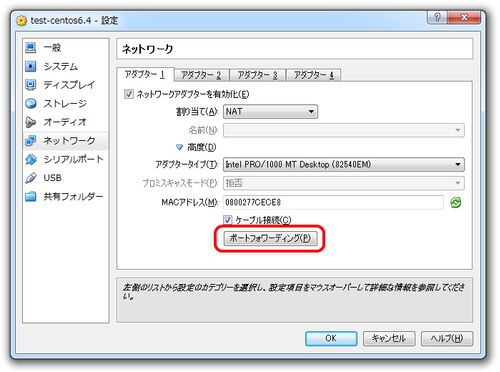This screenshot has width=500, height=372.
Task: Open the disabled 名前 dropdown
Action: tap(344, 130)
